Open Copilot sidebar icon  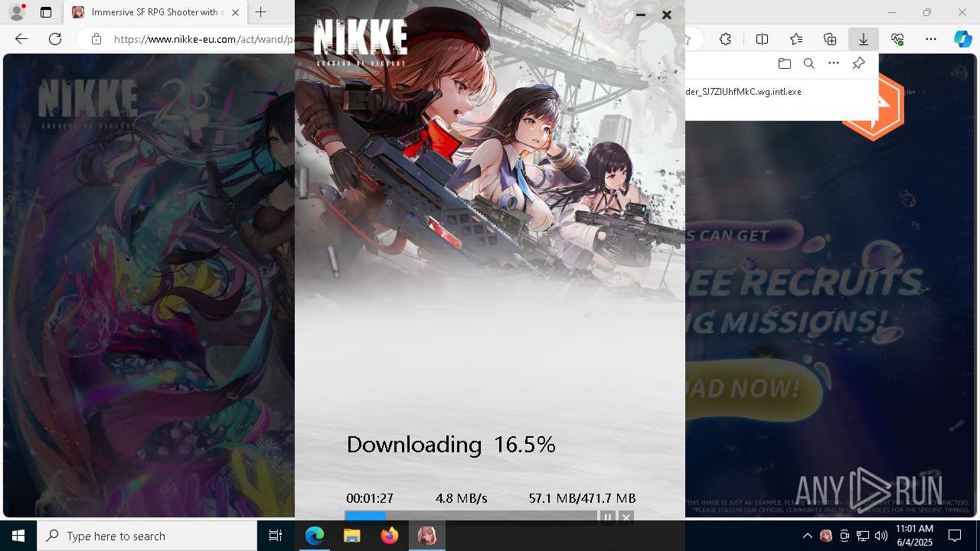pos(963,39)
